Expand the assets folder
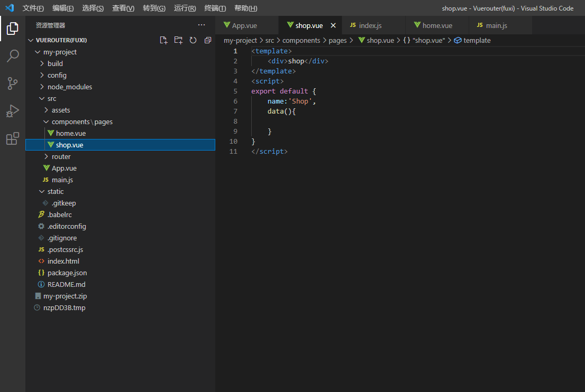This screenshot has width=585, height=392. tap(46, 110)
